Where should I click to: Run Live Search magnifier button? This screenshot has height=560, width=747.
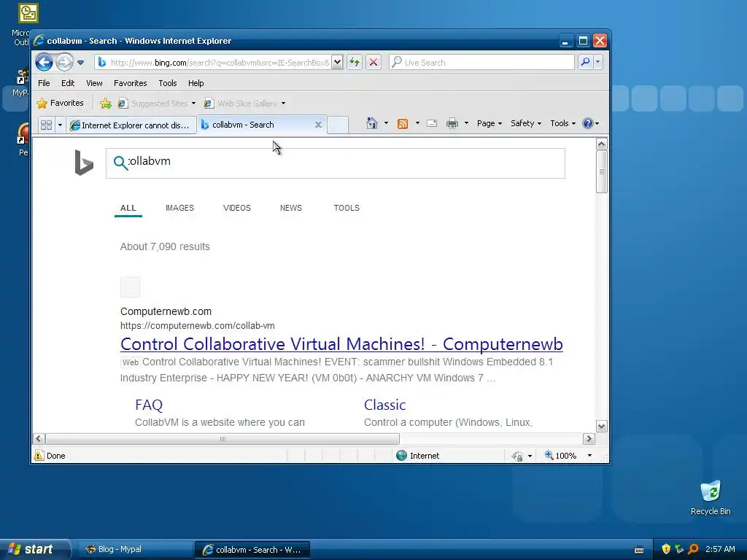coord(585,63)
